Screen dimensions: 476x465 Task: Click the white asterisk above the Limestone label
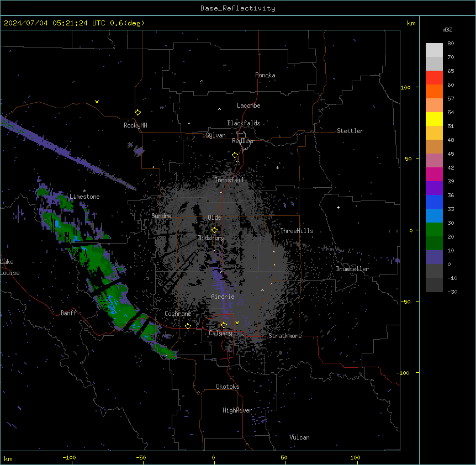coord(84,191)
